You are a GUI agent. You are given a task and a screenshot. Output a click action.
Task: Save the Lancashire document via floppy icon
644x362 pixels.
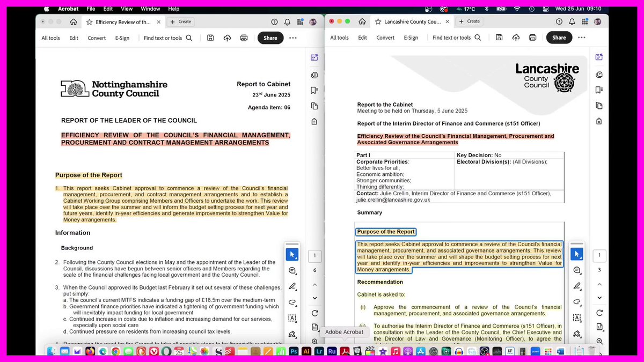click(x=499, y=37)
